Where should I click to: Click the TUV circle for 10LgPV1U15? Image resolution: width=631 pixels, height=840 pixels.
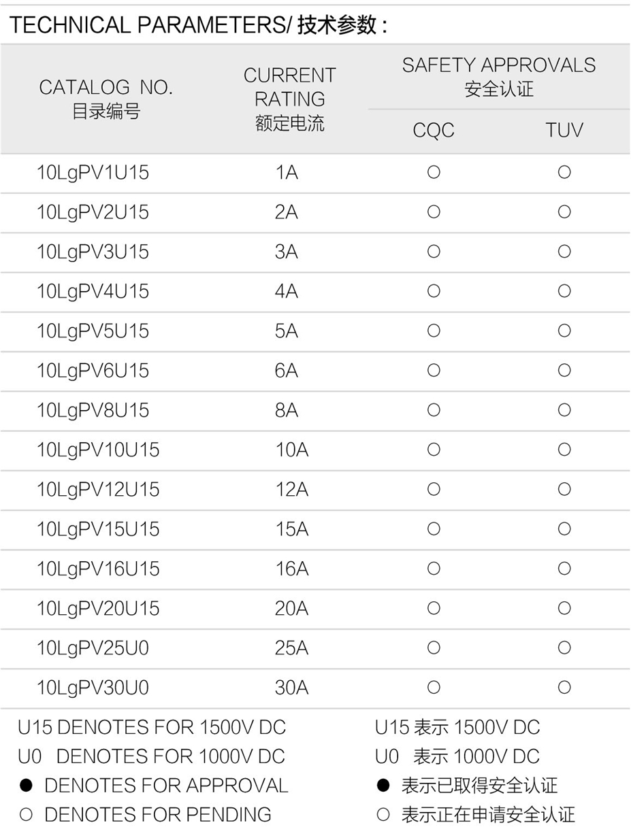click(x=564, y=173)
